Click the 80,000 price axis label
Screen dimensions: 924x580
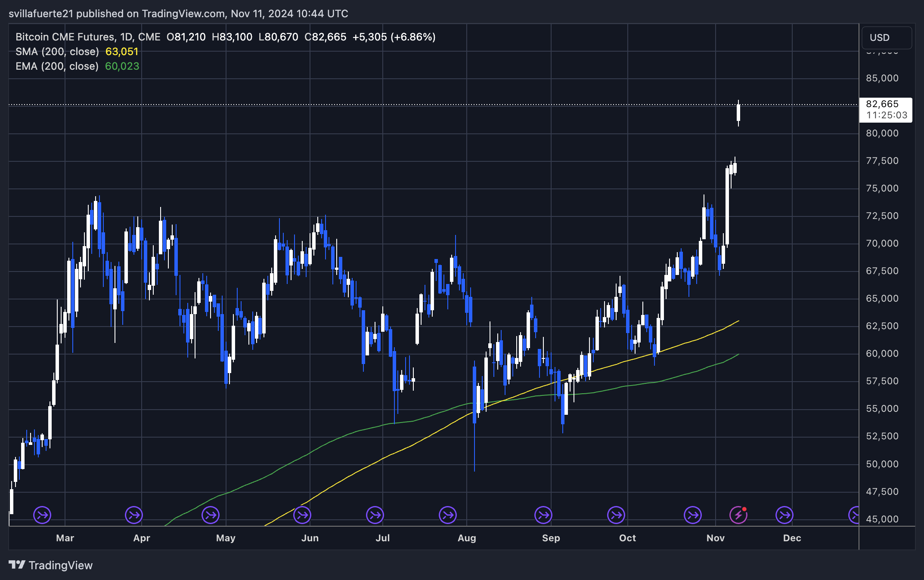click(882, 133)
